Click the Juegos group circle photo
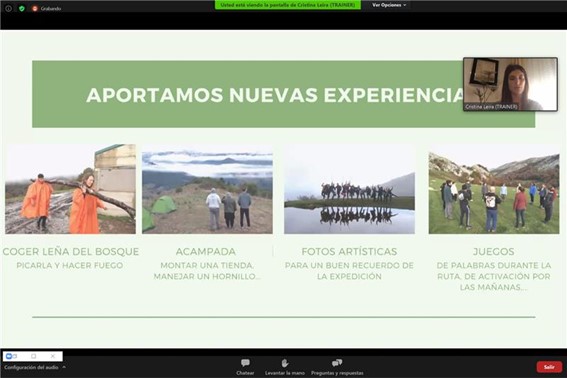 pos(494,193)
